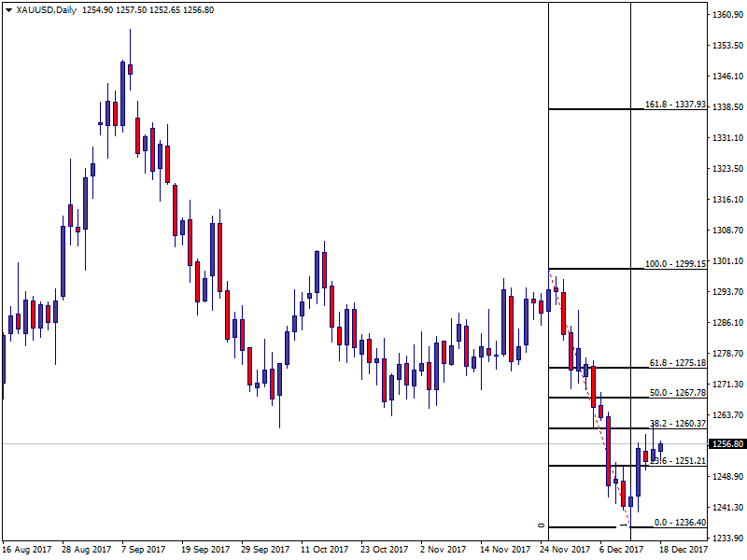This screenshot has width=747, height=560.
Task: Click the 23.6 - 1251.21 Fibonacci level
Action: (677, 461)
